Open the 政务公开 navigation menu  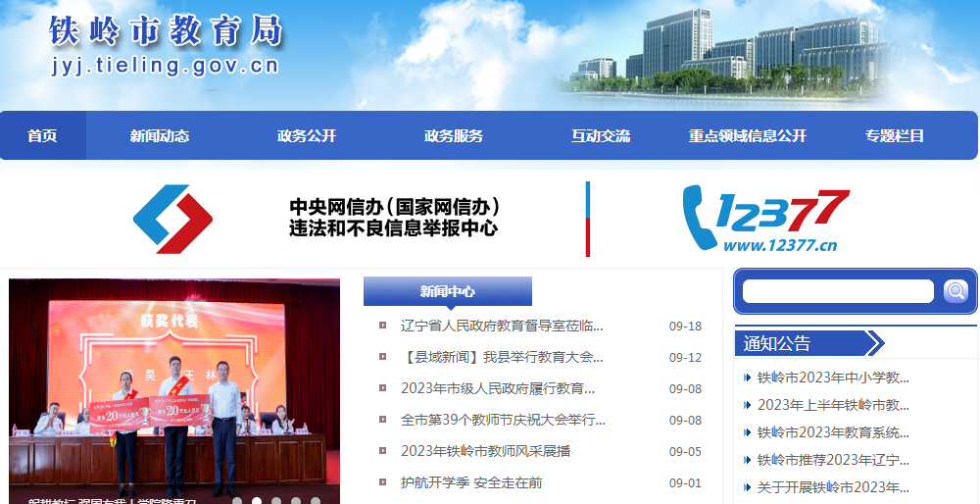point(306,135)
